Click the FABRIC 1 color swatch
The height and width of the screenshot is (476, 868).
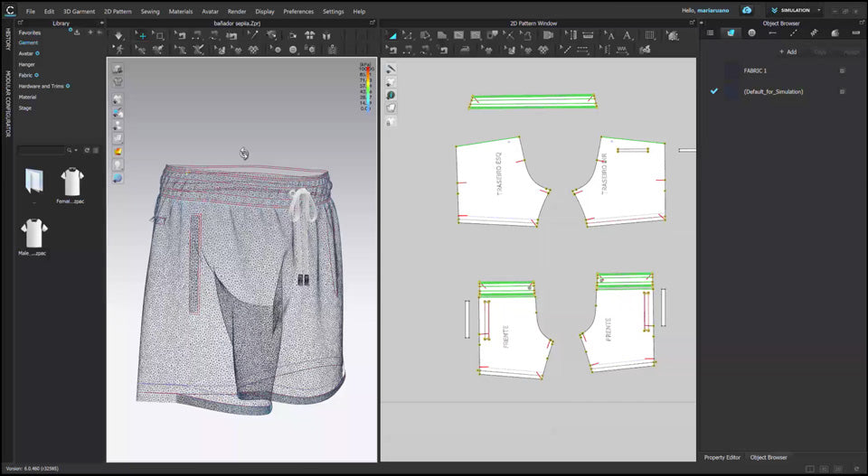point(732,70)
